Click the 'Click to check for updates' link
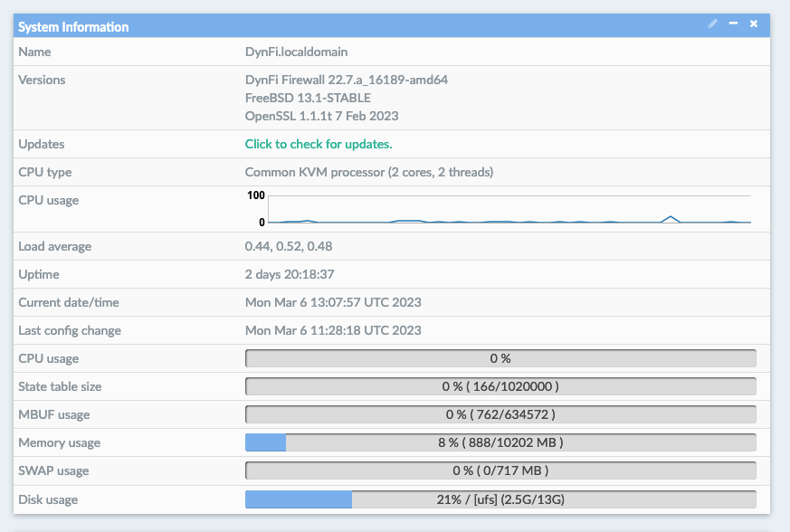790x532 pixels. tap(319, 144)
